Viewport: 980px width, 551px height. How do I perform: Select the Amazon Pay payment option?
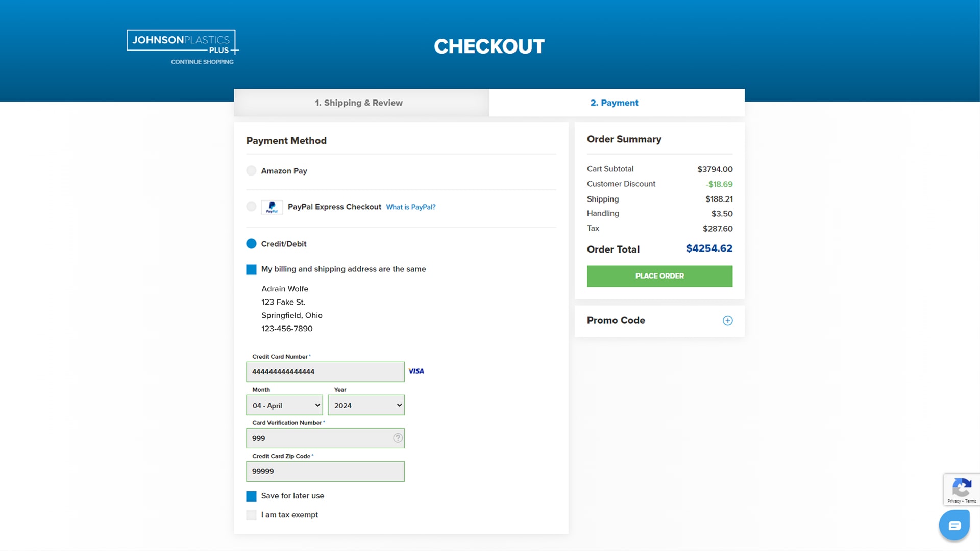(251, 171)
